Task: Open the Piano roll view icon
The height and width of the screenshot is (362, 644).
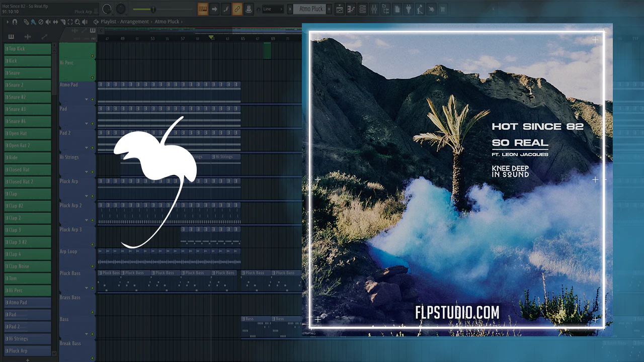Action: [x=351, y=9]
